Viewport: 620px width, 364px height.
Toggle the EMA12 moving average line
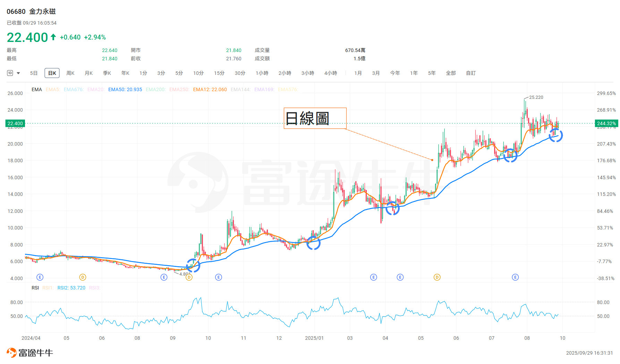pyautogui.click(x=209, y=89)
